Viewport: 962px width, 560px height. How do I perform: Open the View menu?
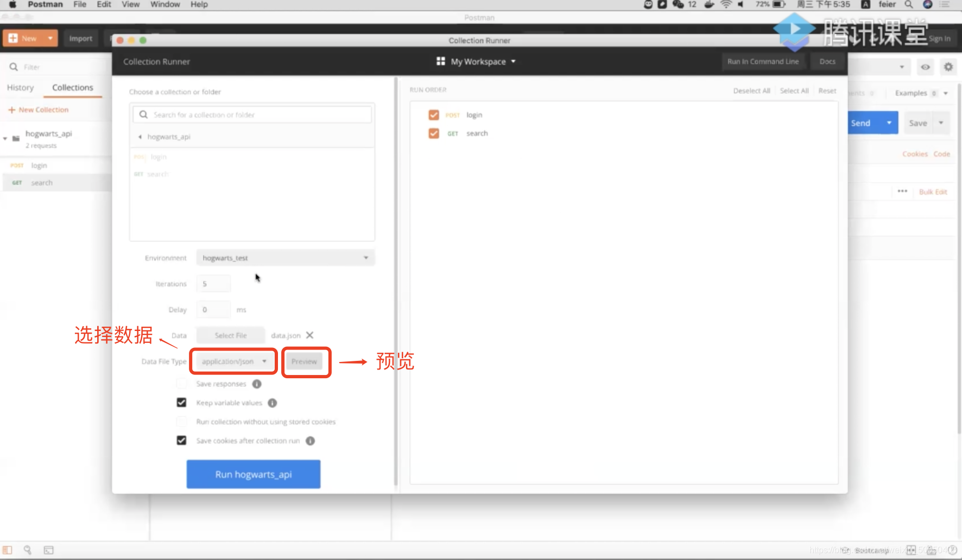click(130, 4)
